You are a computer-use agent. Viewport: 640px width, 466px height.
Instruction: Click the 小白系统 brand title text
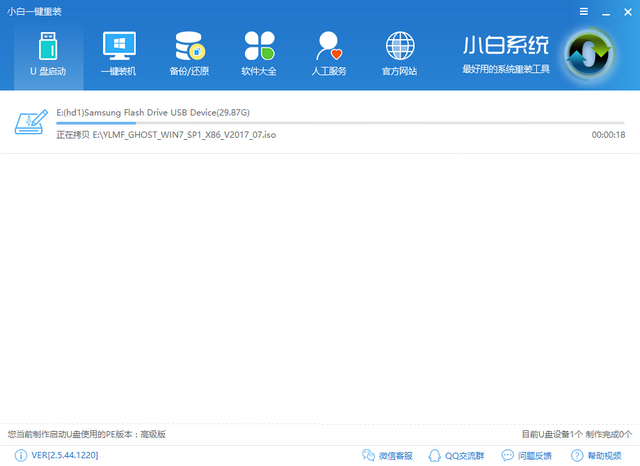coord(505,46)
